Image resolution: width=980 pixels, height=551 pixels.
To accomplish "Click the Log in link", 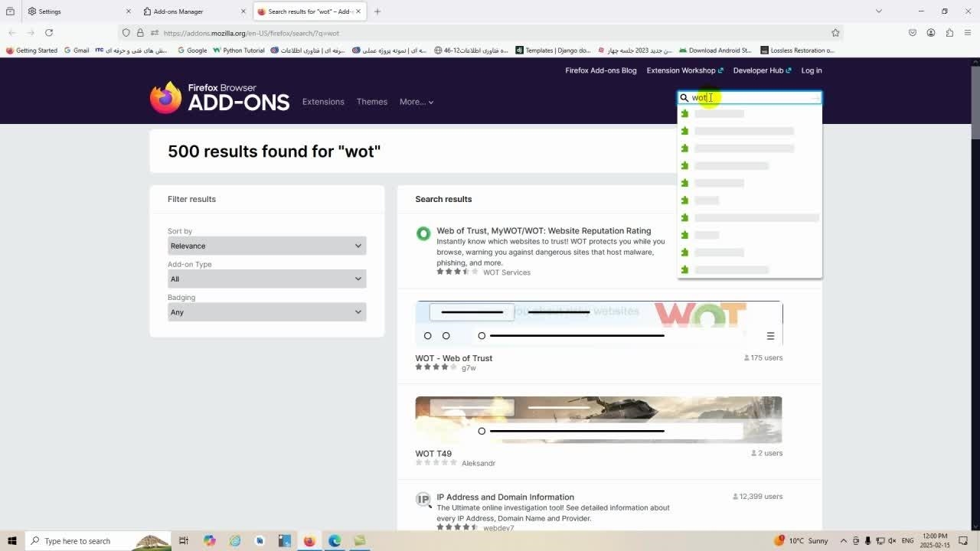I will [x=811, y=70].
